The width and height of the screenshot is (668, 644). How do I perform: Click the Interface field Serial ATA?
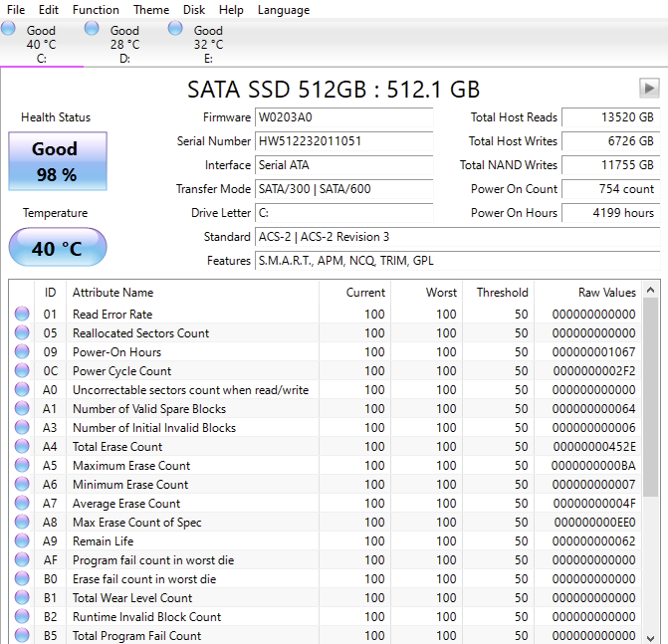[x=343, y=165]
